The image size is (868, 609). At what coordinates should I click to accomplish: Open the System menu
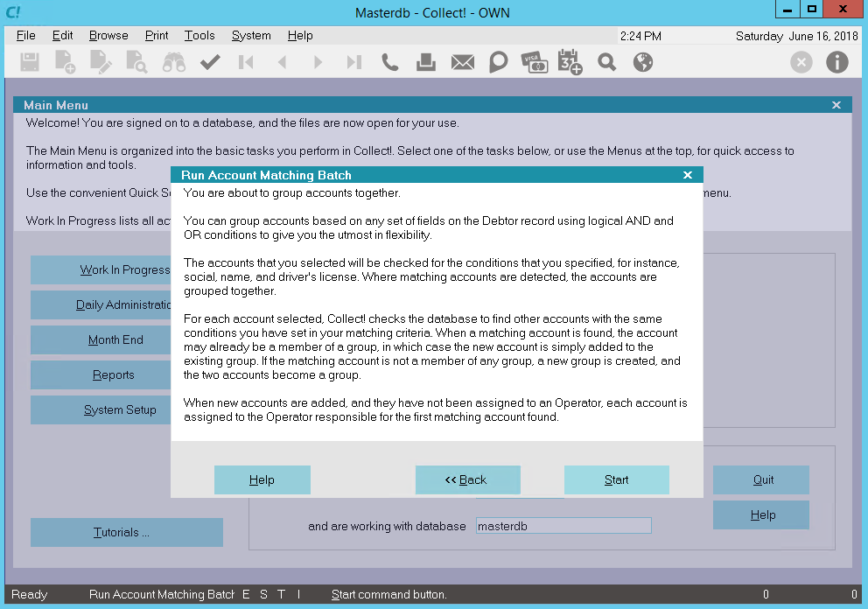[251, 35]
